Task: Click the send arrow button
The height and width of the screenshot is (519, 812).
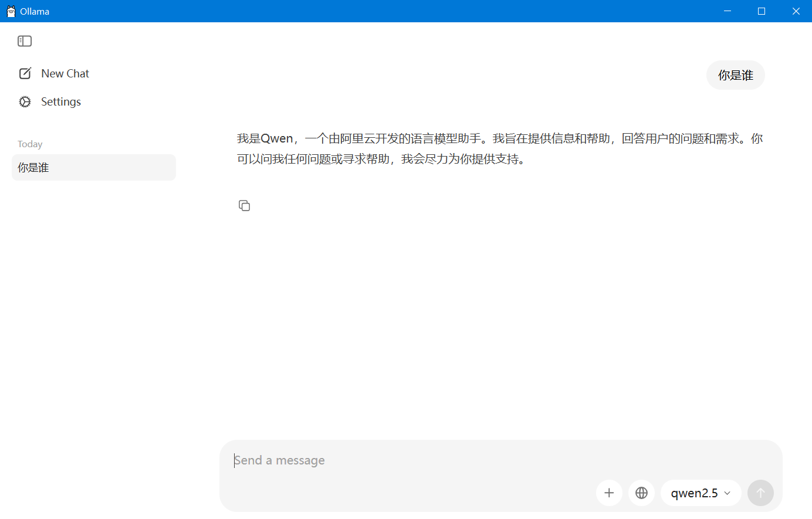Action: click(760, 493)
